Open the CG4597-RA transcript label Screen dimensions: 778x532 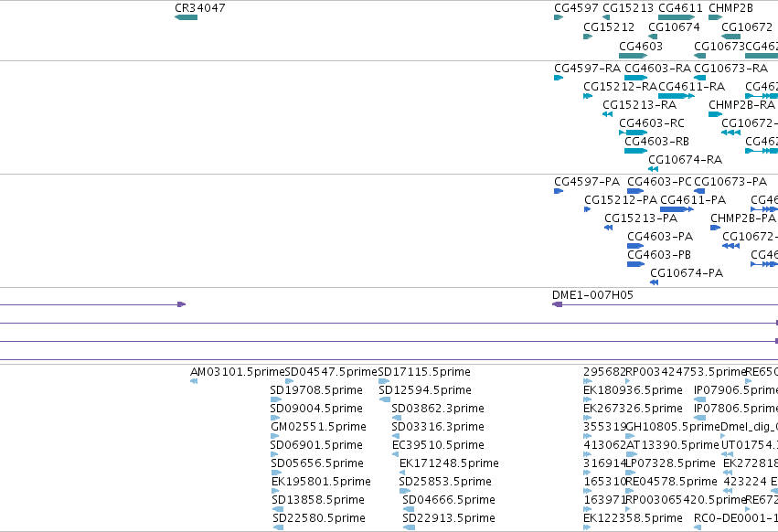click(588, 68)
